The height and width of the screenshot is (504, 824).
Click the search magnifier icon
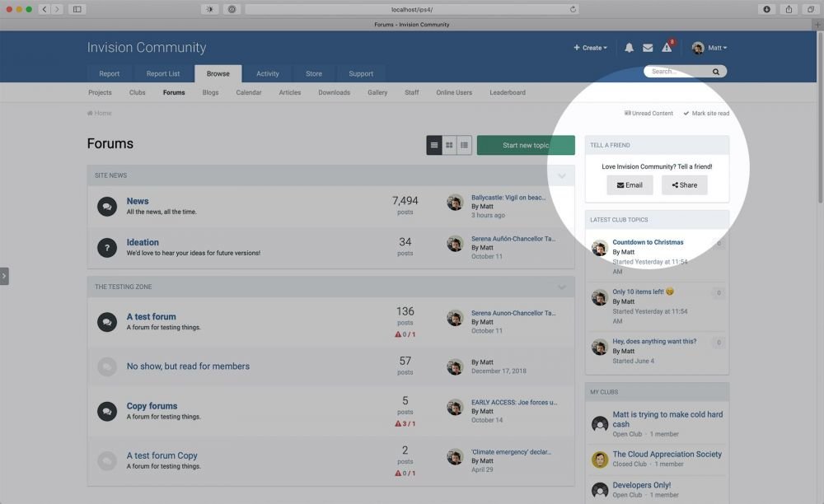[716, 72]
